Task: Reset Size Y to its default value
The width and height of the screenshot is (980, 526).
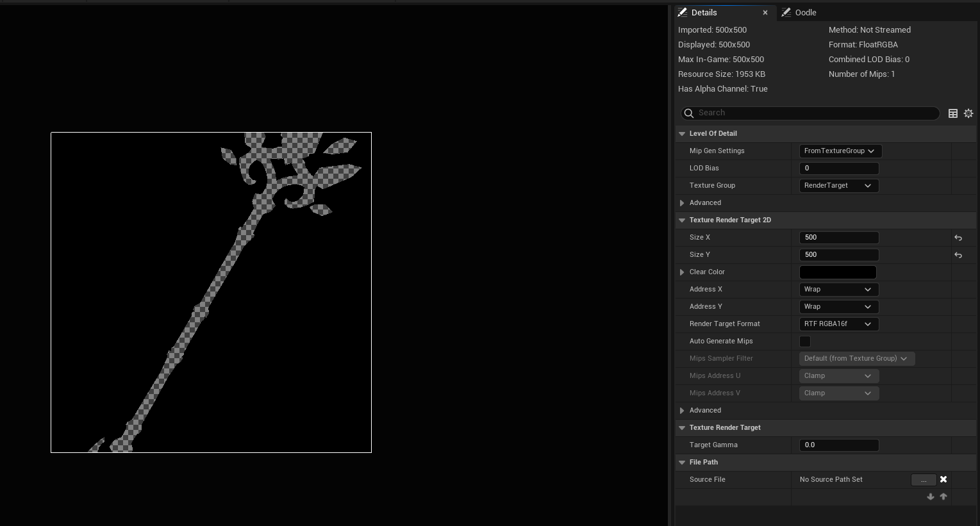Action: [958, 255]
